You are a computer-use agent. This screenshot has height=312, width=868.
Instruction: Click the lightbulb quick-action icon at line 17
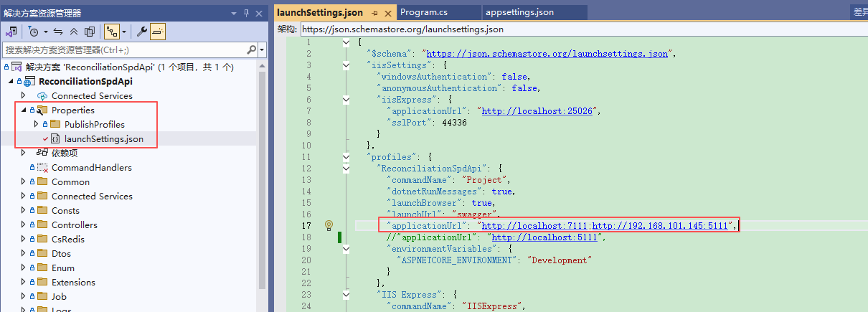(329, 225)
